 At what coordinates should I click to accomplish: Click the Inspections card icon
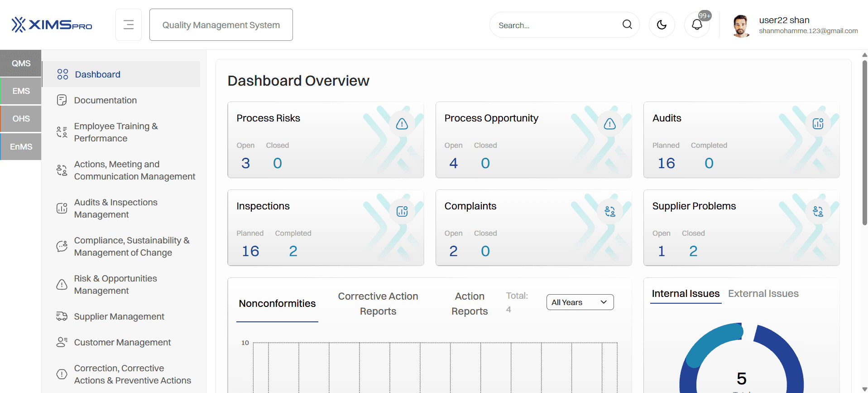pos(402,212)
